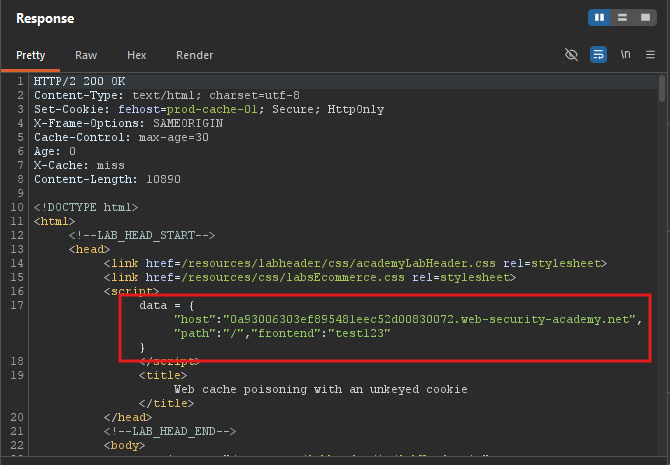Screen dimensions: 670x465
Task: Click the 'data = {' line
Action: coord(167,305)
